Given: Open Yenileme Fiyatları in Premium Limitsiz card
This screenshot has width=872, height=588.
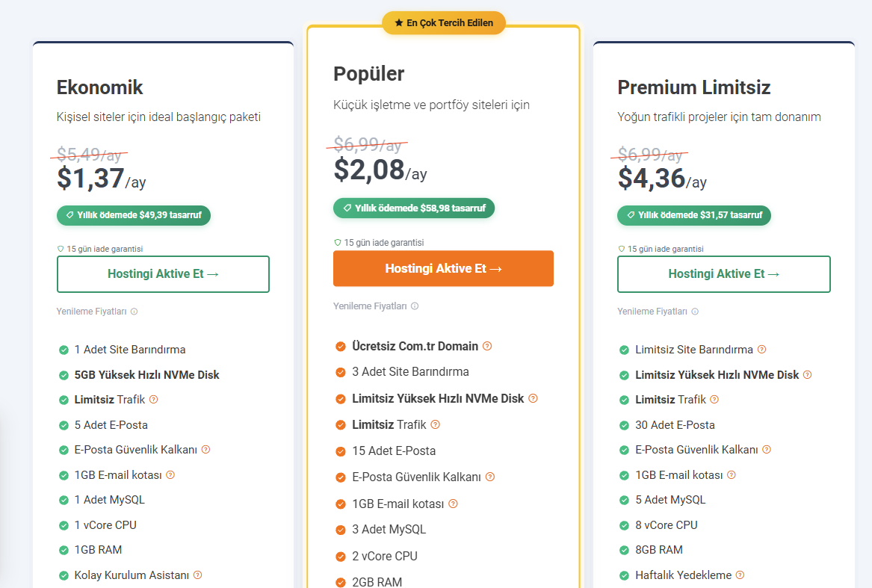Looking at the screenshot, I should coord(658,312).
